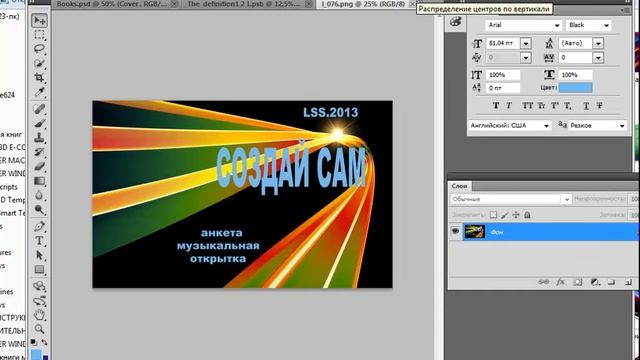
Task: Select the Hand tool
Action: [x=40, y=315]
